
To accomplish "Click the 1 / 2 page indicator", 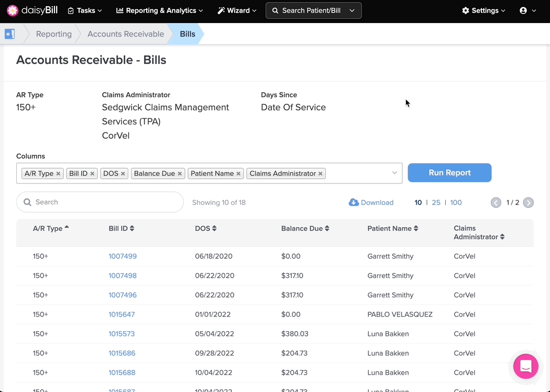I will point(512,202).
